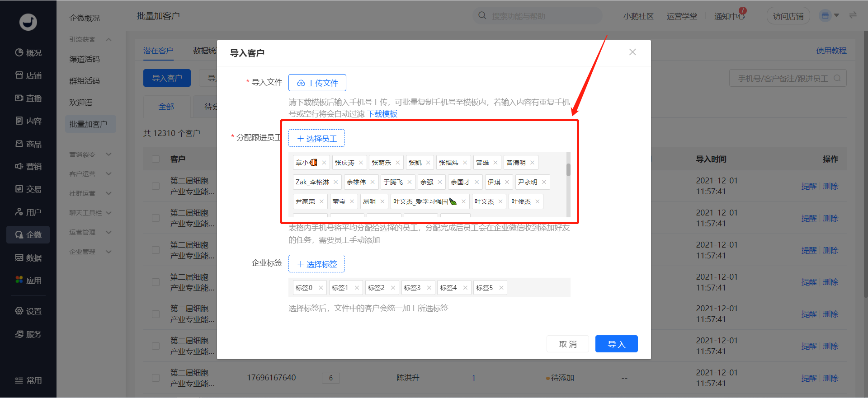This screenshot has height=398, width=868.
Task: Check the second customer row checkbox
Action: pos(156,218)
